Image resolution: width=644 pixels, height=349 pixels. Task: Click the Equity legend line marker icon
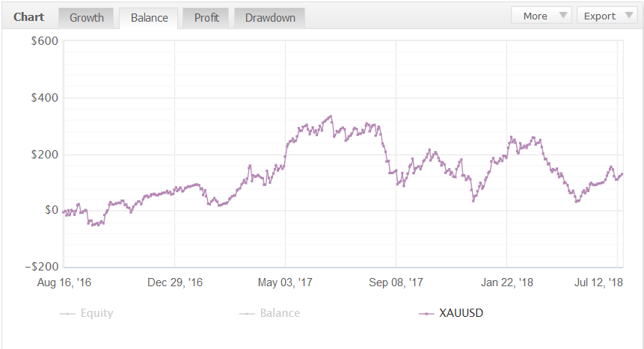[x=67, y=314]
